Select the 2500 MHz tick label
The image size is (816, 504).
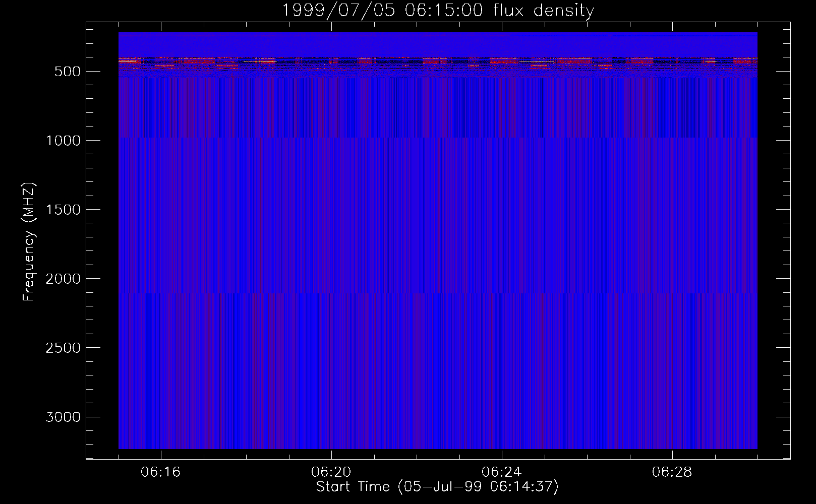(63, 348)
